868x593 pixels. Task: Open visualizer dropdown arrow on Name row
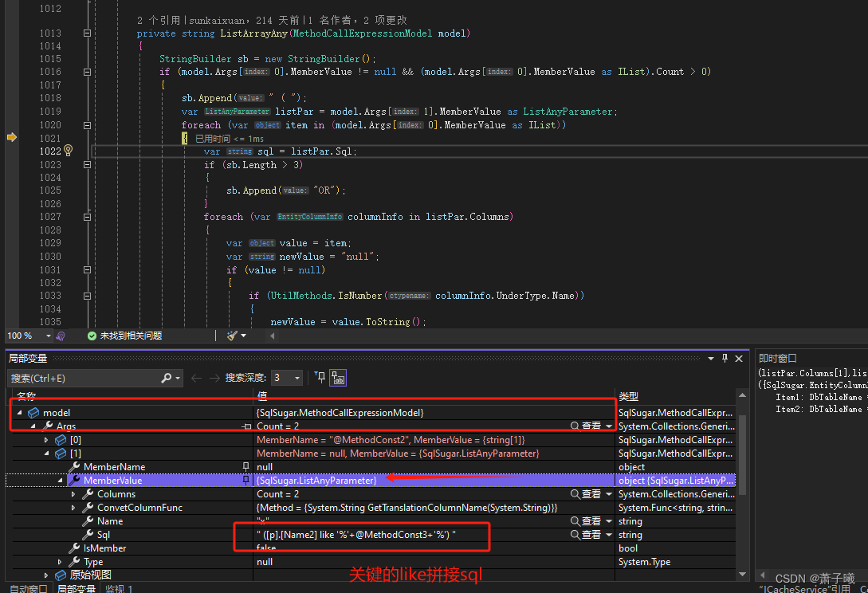[609, 521]
